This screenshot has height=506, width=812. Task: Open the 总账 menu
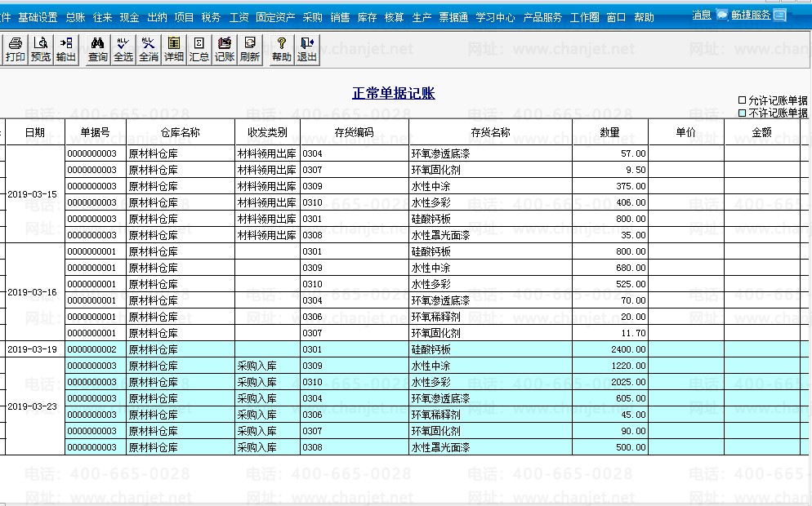point(75,17)
